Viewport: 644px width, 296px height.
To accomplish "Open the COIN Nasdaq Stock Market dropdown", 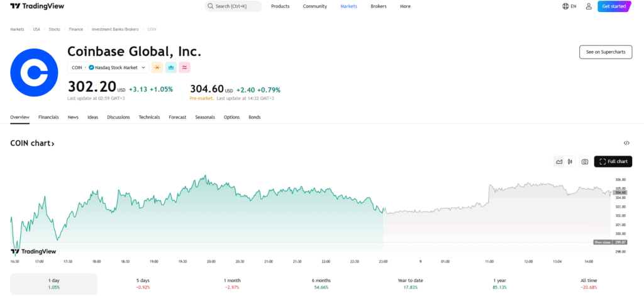I will click(108, 67).
